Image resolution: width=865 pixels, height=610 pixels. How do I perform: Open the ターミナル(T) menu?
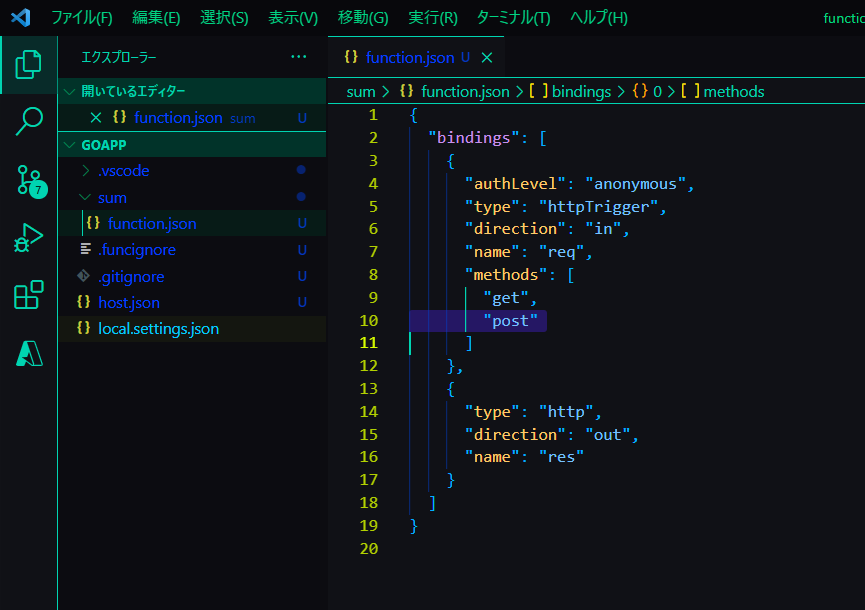click(513, 18)
